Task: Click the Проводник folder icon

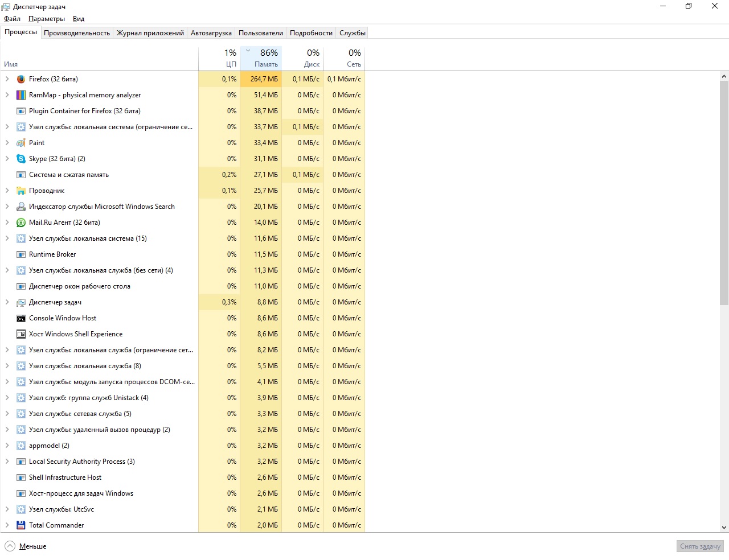Action: click(x=21, y=191)
